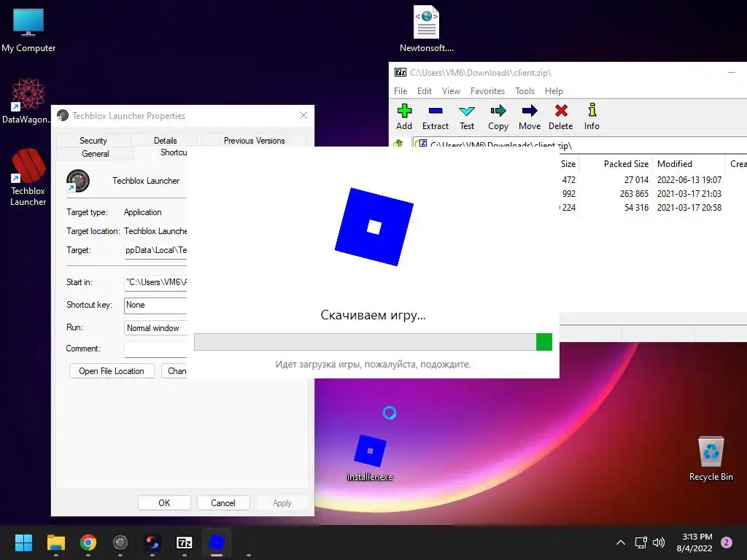
Task: Click Cancel in Techblox Launcher Properties
Action: pos(223,503)
